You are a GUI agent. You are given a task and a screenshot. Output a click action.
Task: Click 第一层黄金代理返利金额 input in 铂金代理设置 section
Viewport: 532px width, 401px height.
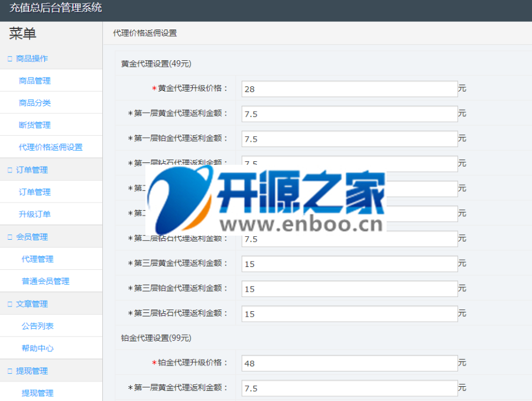[349, 388]
